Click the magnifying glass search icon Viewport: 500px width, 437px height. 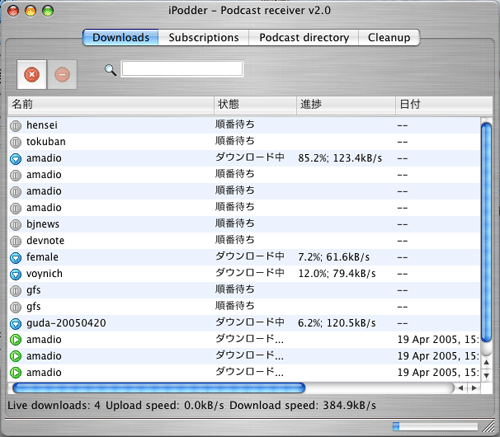[x=110, y=70]
